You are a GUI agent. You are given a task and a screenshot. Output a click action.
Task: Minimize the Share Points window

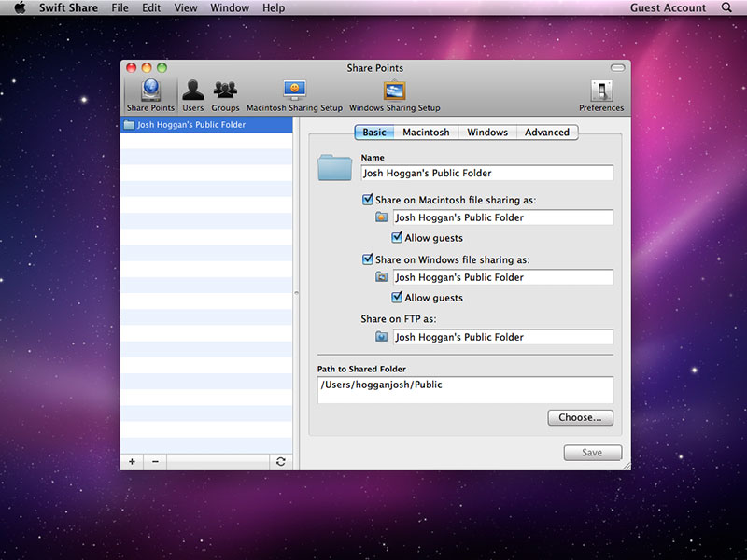click(x=147, y=67)
